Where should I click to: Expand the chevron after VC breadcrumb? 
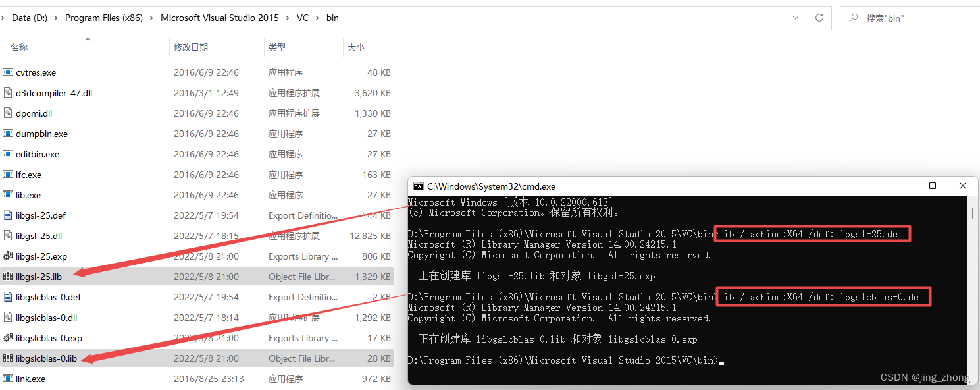click(x=317, y=18)
